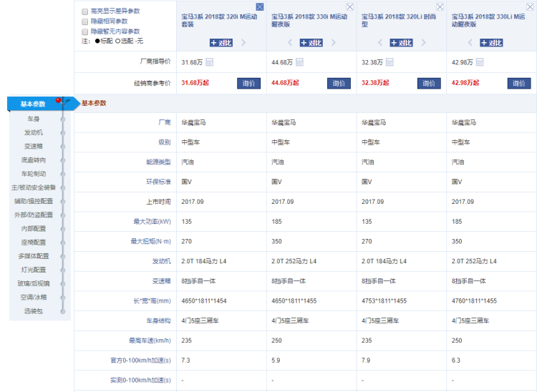Click the 环保标准 parameter label
Image resolution: width=537 pixels, height=392 pixels.
click(158, 182)
